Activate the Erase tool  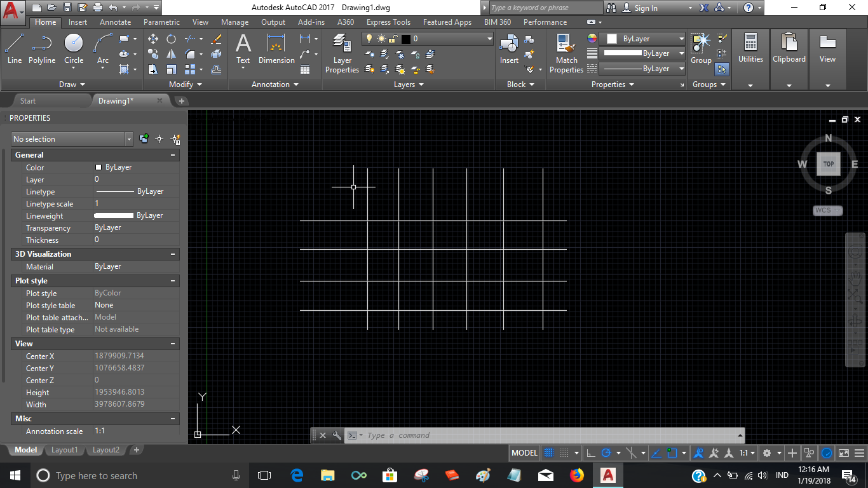click(x=216, y=39)
